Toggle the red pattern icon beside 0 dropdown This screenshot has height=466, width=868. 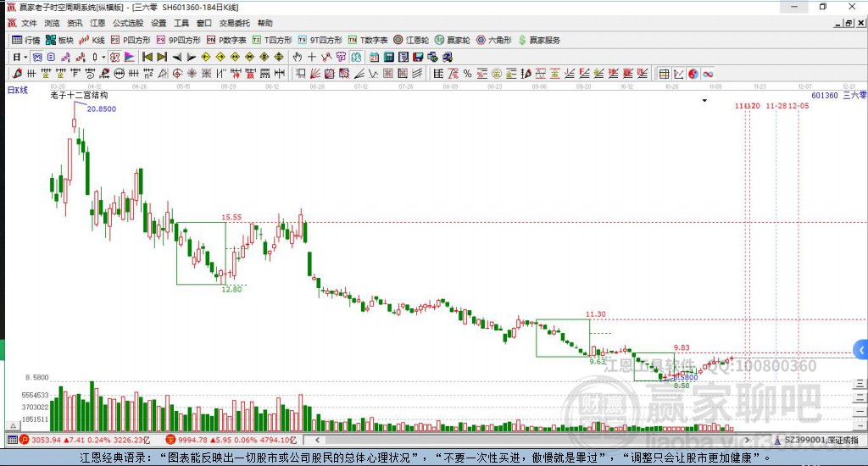(114, 57)
